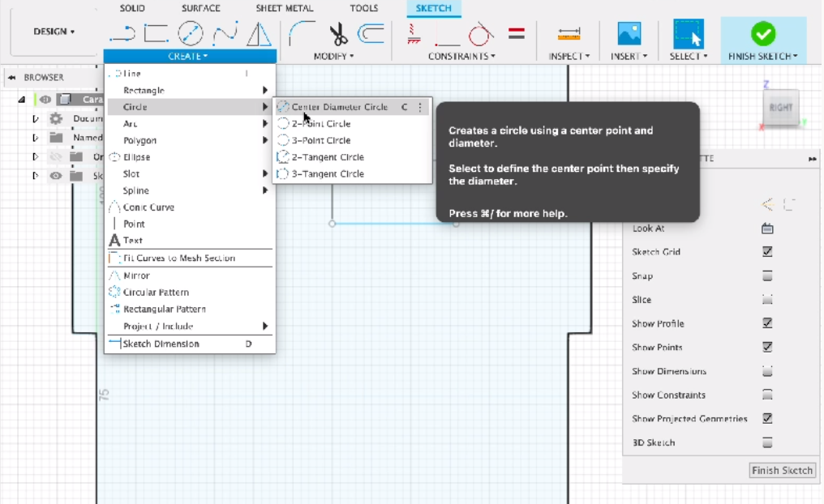Image resolution: width=824 pixels, height=504 pixels.
Task: Switch to the TOOLS tab
Action: [363, 8]
